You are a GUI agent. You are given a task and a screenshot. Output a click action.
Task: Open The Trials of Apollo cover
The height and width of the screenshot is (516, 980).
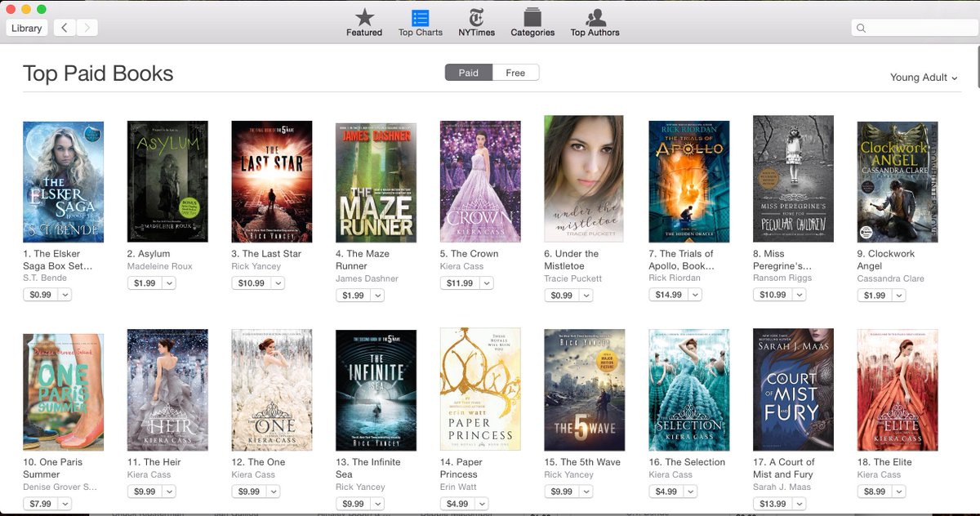[x=689, y=182]
